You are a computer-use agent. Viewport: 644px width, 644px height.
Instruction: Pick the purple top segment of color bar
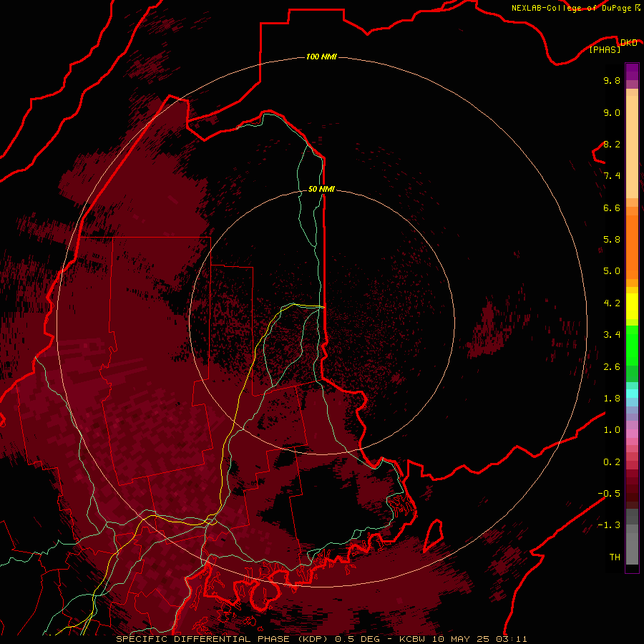tap(632, 72)
